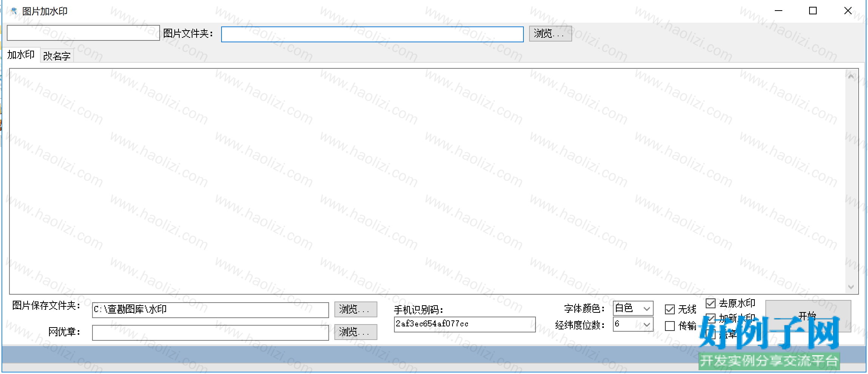Click the 图片保存文件夹: label
Viewport: 868px width, 374px height.
click(46, 306)
